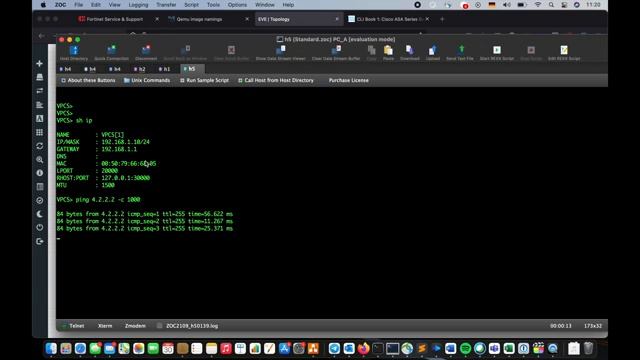The height and width of the screenshot is (360, 640).
Task: Click the grid icon in EVE sidebar
Action: [x=40, y=132]
